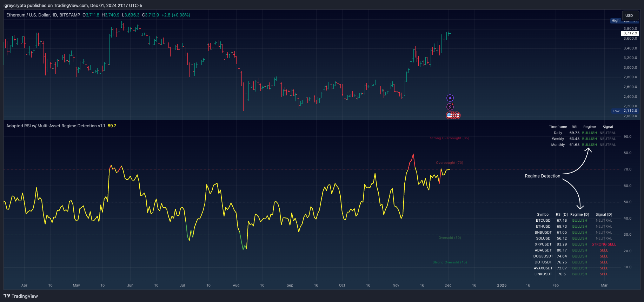Click the high price value 3,740.9
Viewport: 644px width, 302px height.
click(112, 15)
